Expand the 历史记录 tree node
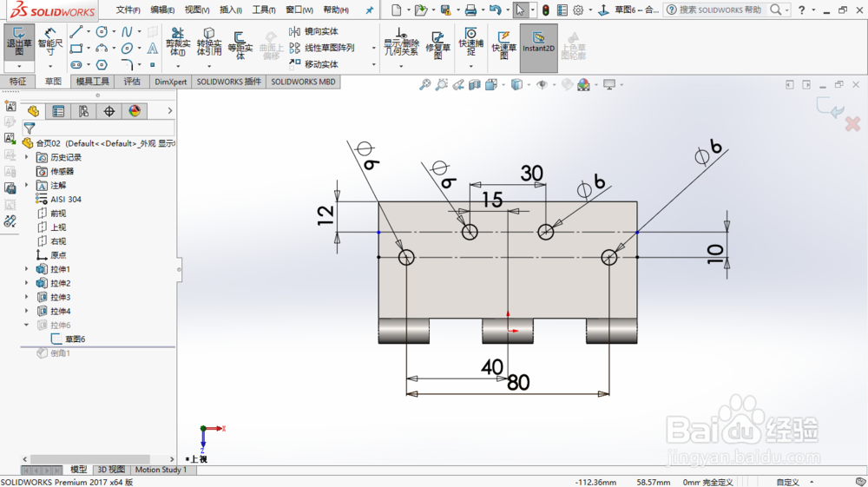The width and height of the screenshot is (868, 487). click(x=26, y=157)
